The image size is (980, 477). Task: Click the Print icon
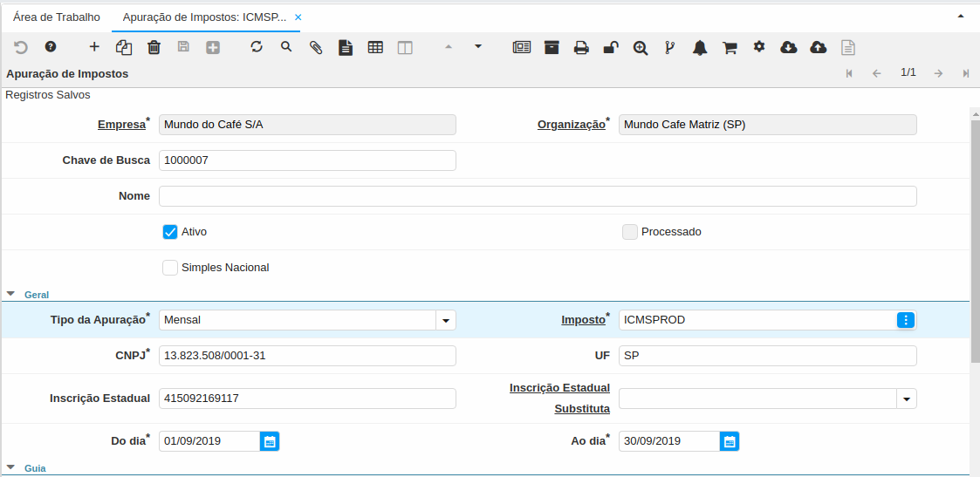(581, 47)
